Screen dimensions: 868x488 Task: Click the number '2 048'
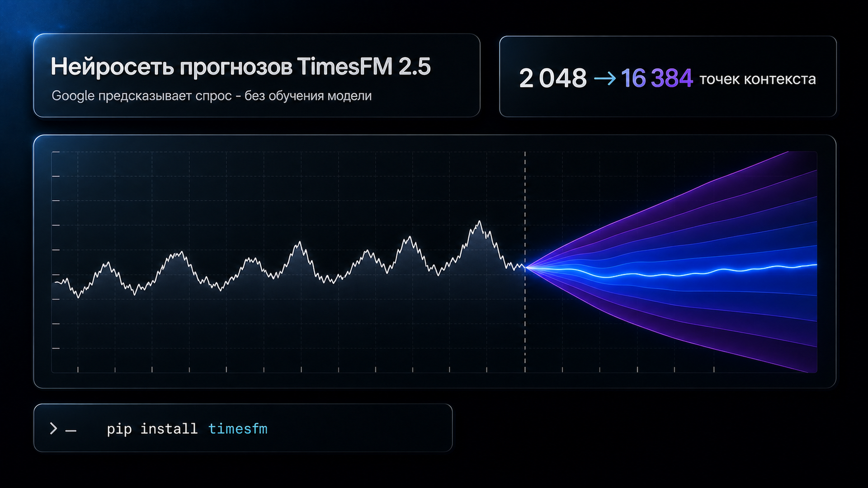pos(553,78)
